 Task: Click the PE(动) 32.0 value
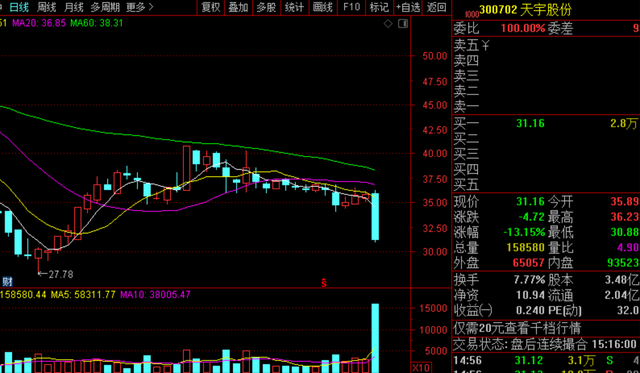(x=628, y=311)
